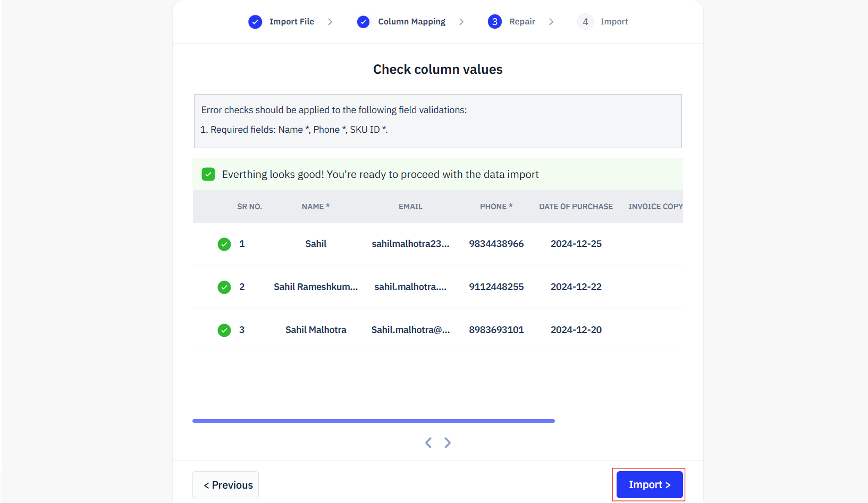
Task: Click chevron after Column Mapping step
Action: point(461,22)
